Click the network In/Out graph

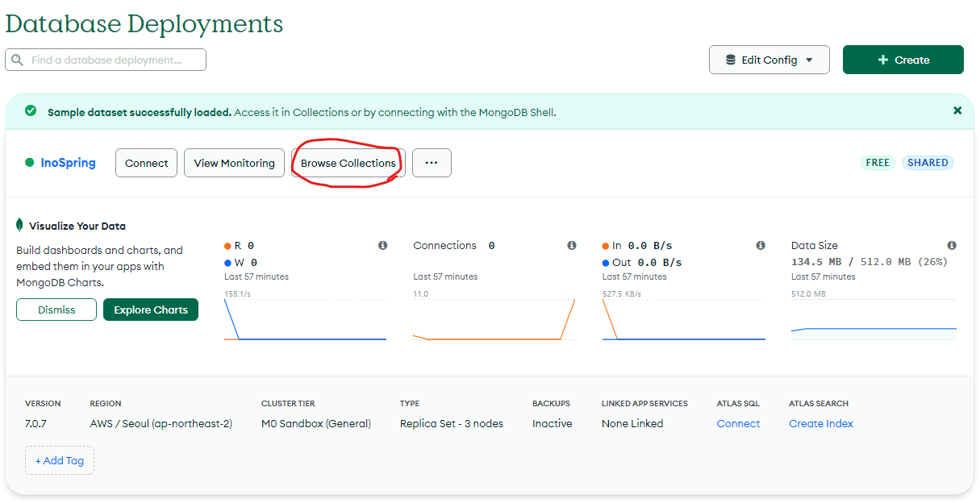click(684, 319)
